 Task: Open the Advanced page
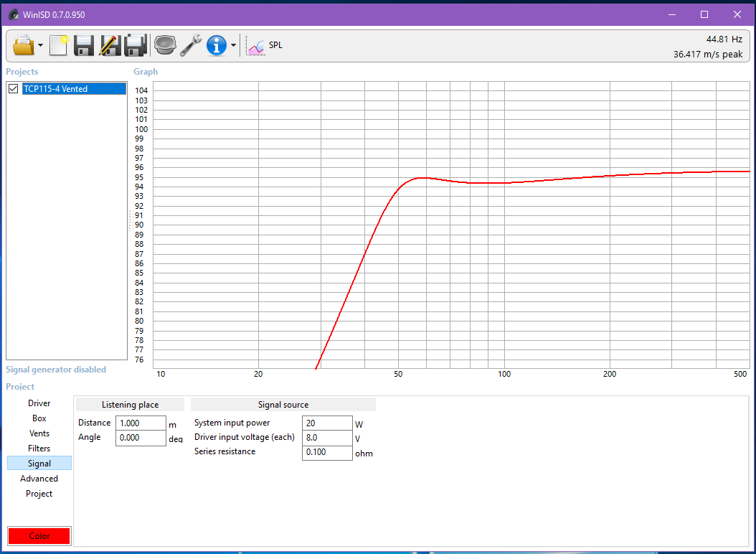[x=38, y=478]
